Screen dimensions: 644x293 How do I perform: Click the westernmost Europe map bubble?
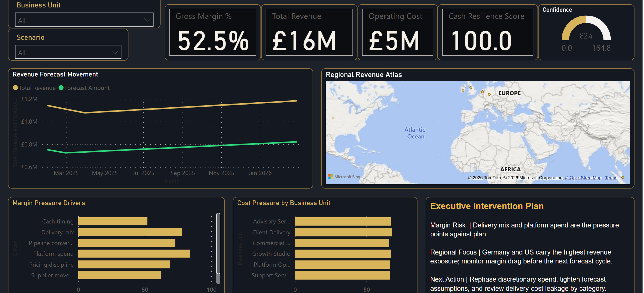click(463, 90)
